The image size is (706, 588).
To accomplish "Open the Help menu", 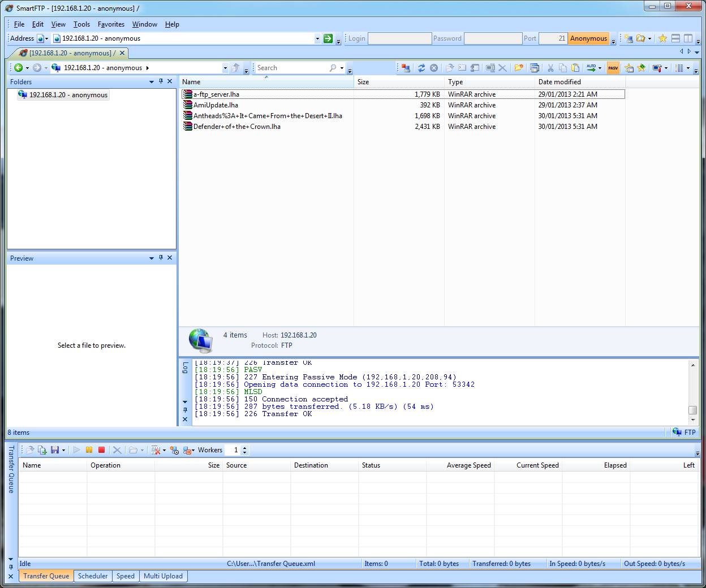I will click(172, 24).
